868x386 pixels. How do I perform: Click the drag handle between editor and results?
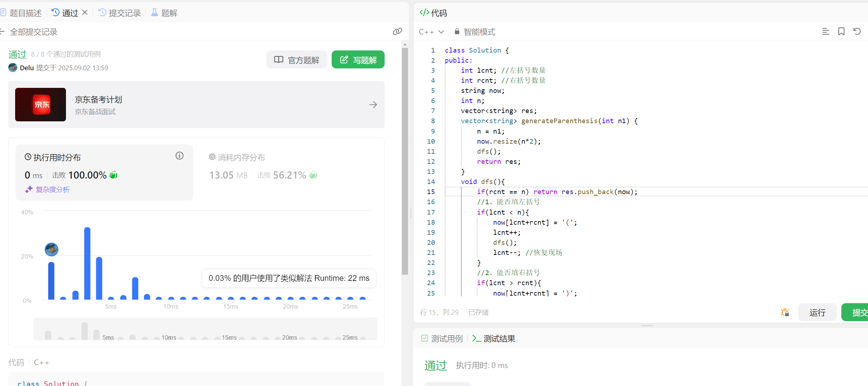point(647,326)
